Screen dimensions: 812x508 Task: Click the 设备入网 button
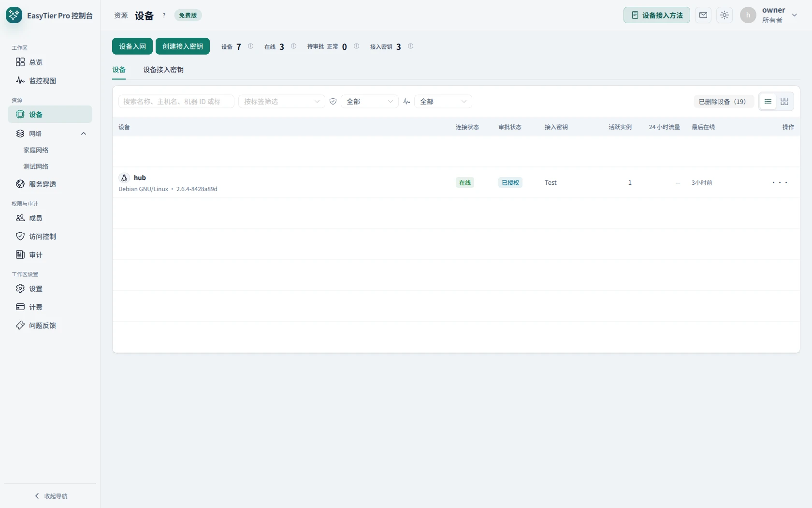(132, 46)
